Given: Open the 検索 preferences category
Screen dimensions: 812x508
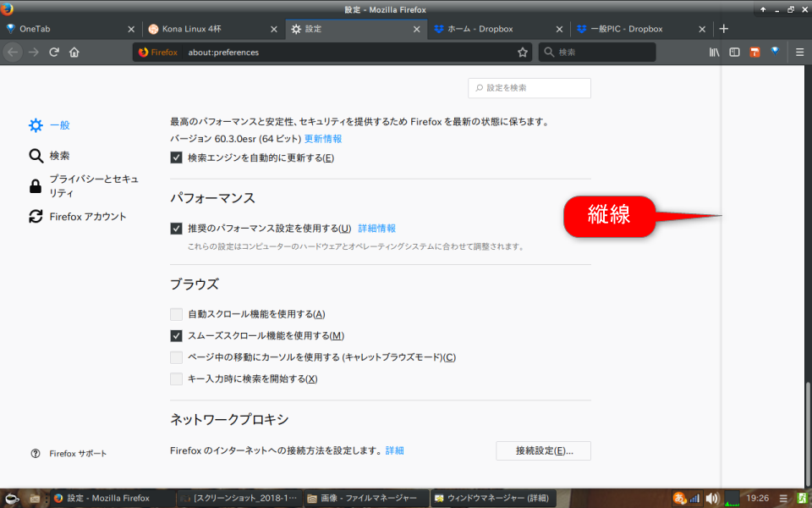Looking at the screenshot, I should pyautogui.click(x=50, y=156).
